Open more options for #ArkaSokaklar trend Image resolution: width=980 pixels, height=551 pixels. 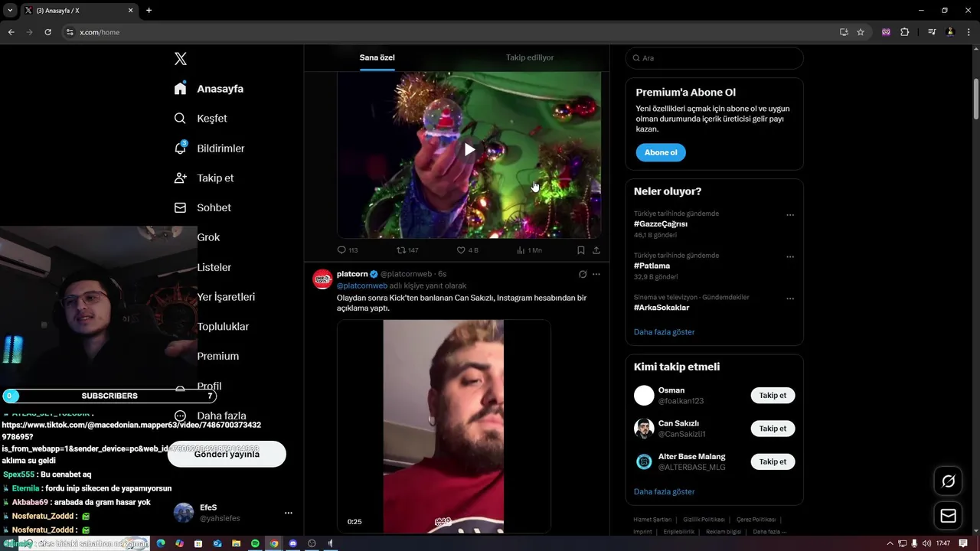[790, 298]
